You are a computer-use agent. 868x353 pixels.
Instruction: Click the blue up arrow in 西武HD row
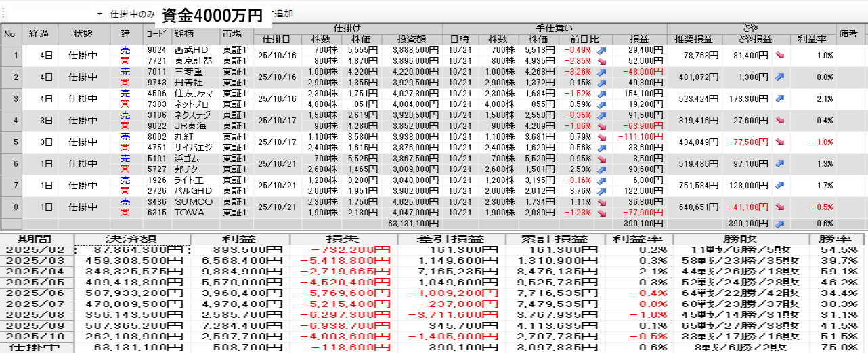[600, 50]
